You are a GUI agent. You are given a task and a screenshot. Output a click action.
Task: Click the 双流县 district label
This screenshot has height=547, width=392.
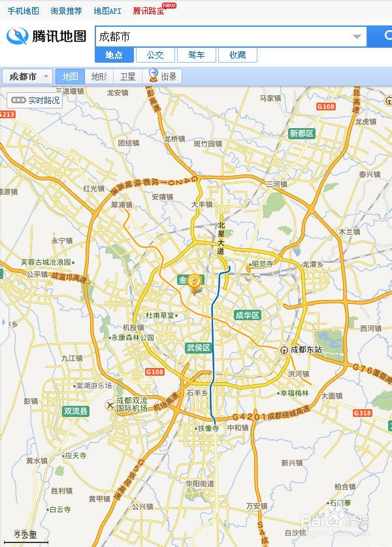tap(76, 411)
